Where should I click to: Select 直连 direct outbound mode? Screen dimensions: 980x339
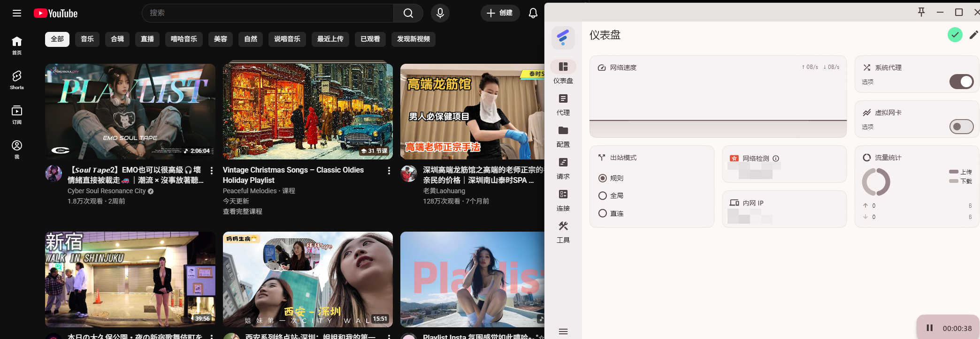coord(603,213)
